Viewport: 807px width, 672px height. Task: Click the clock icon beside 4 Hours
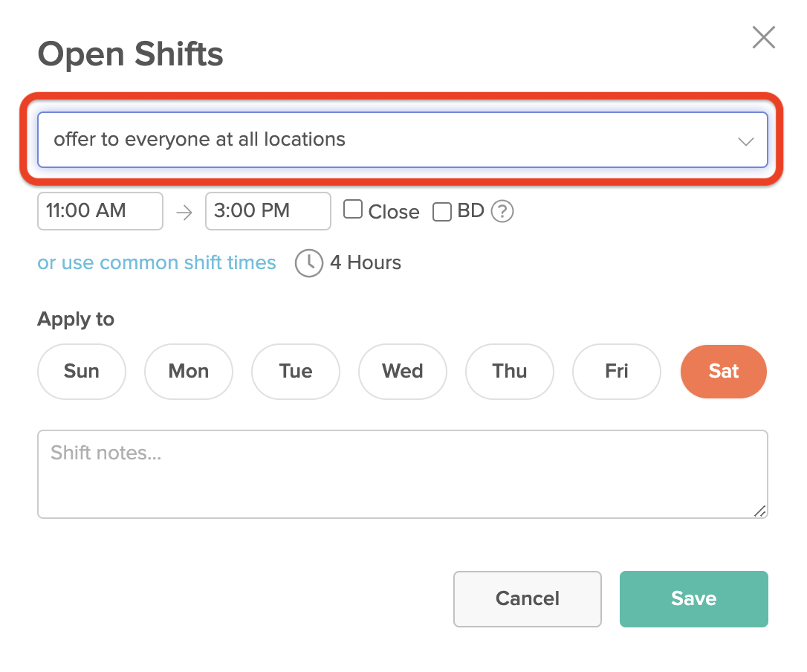tap(309, 263)
